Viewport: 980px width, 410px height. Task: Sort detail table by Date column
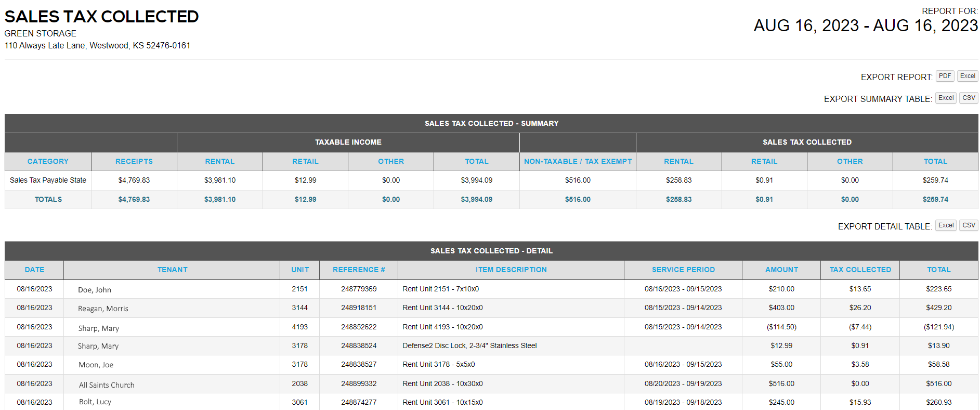(x=34, y=270)
